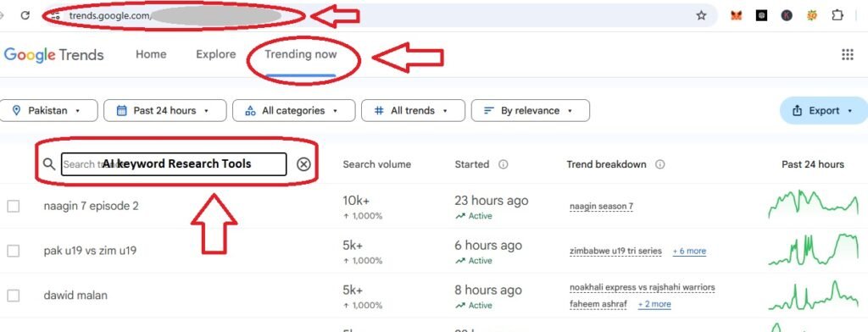Screen dimensions: 868x332
Task: Open the Google apps grid
Action: pyautogui.click(x=848, y=54)
